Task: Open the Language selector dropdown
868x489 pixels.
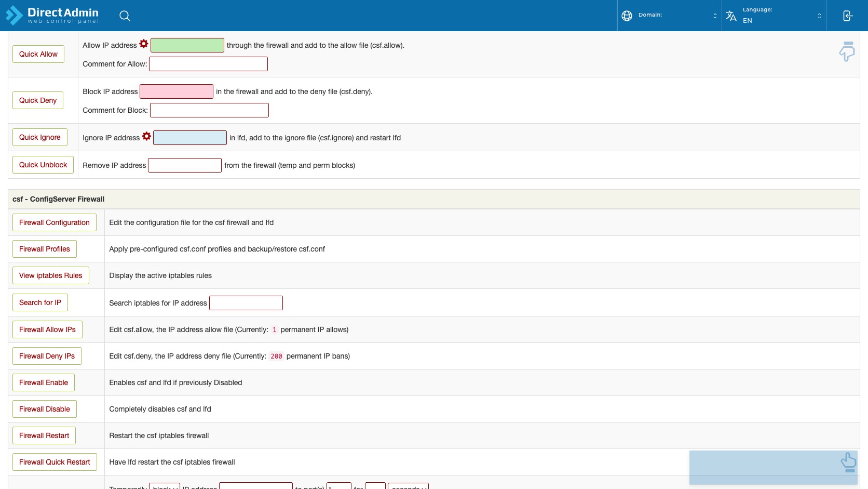Action: 774,16
